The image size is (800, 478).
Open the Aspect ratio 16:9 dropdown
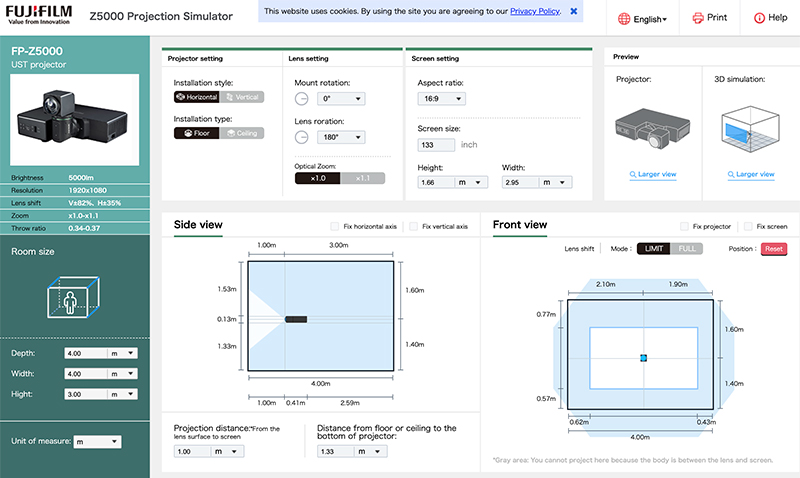tap(441, 98)
